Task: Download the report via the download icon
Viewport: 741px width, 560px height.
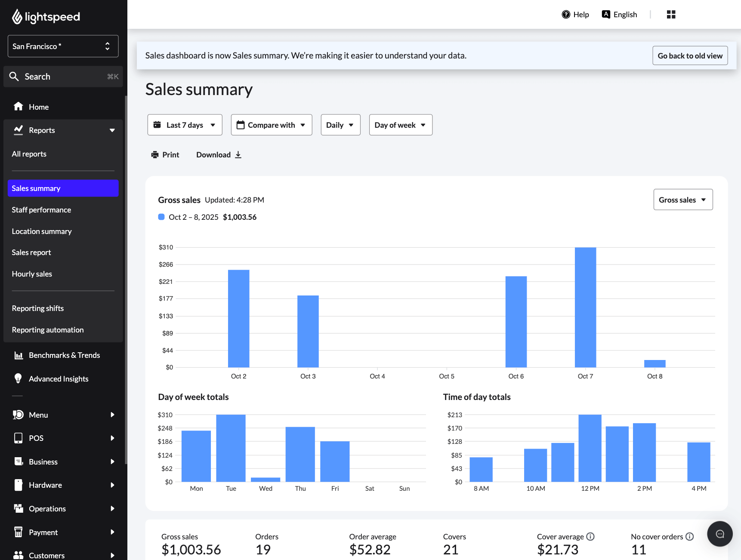Action: [x=238, y=154]
